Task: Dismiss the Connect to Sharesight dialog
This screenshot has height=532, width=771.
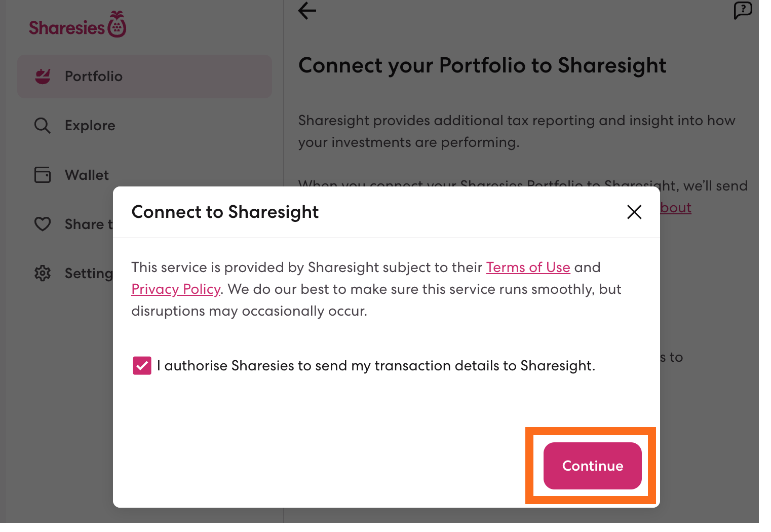Action: coord(634,212)
